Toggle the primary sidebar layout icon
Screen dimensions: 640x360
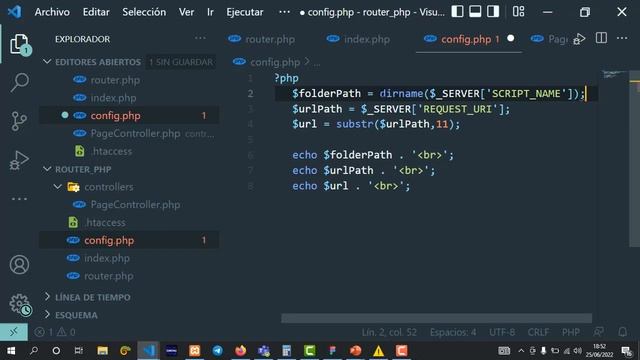pyautogui.click(x=457, y=11)
